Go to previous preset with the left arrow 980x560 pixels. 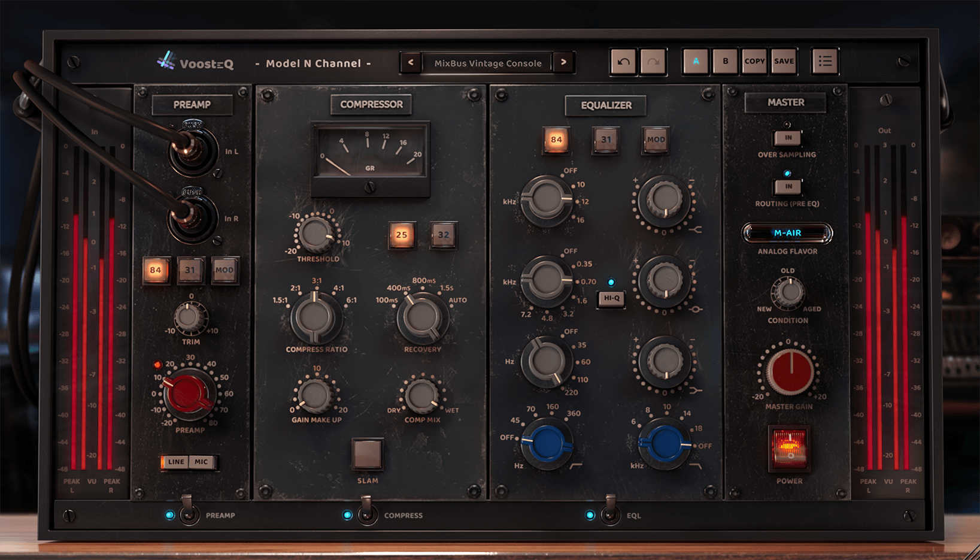click(411, 62)
